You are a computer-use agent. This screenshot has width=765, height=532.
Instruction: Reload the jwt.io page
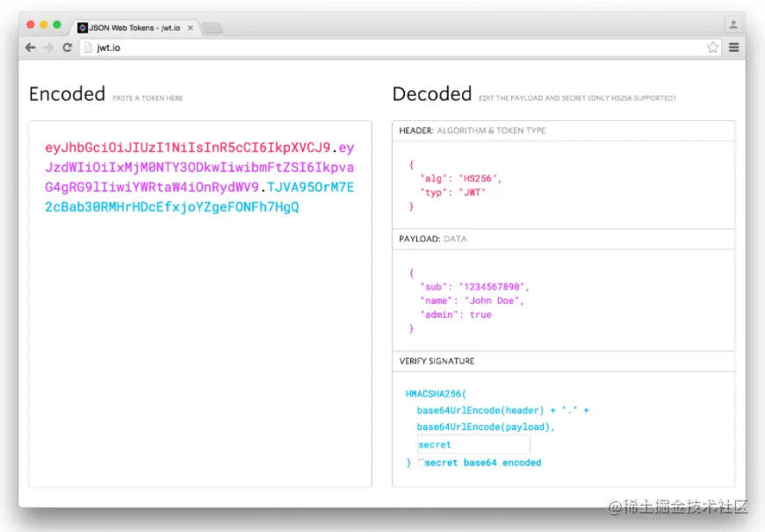[68, 47]
